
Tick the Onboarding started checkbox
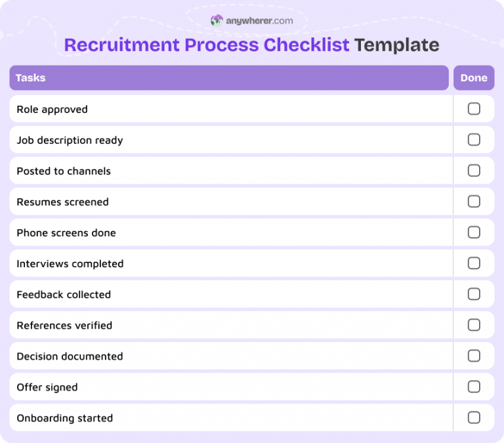click(x=474, y=417)
